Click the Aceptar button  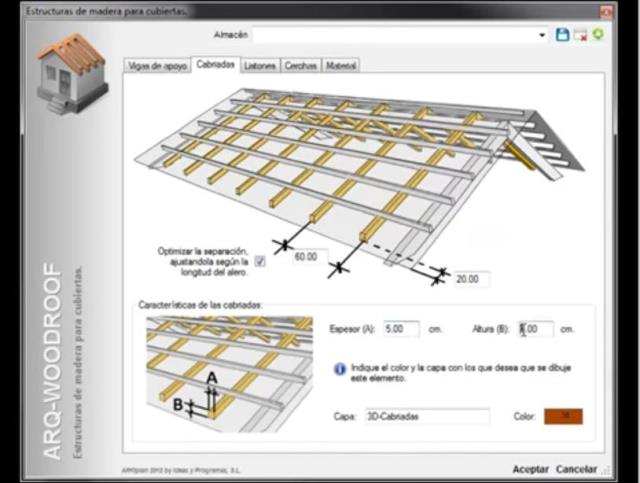coord(531,469)
